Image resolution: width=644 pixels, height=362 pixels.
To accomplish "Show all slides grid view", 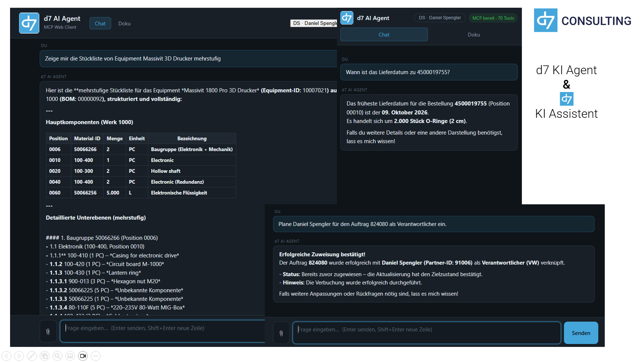I will pos(45,356).
